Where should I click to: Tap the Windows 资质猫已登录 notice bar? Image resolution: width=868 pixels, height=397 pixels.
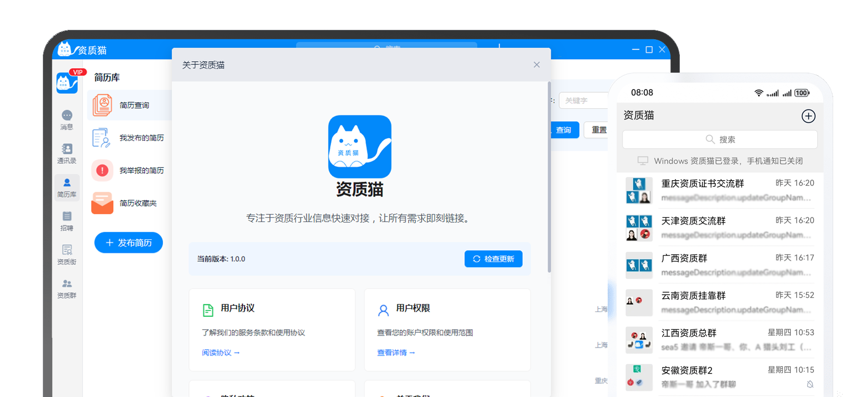720,161
